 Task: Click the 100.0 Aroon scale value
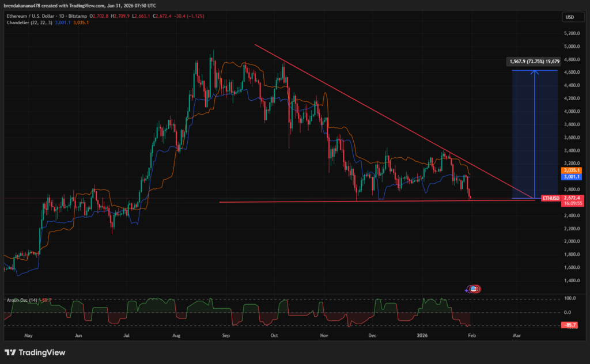pyautogui.click(x=570, y=298)
